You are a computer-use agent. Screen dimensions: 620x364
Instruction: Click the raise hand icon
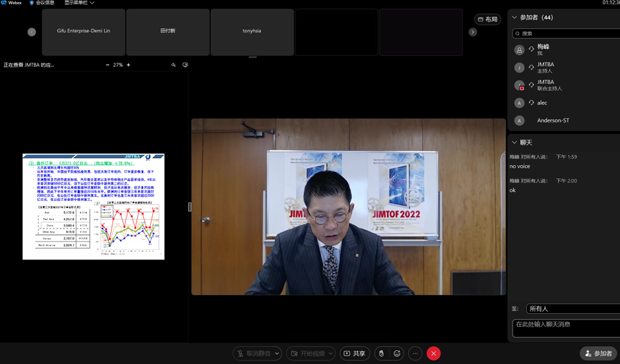pyautogui.click(x=381, y=354)
